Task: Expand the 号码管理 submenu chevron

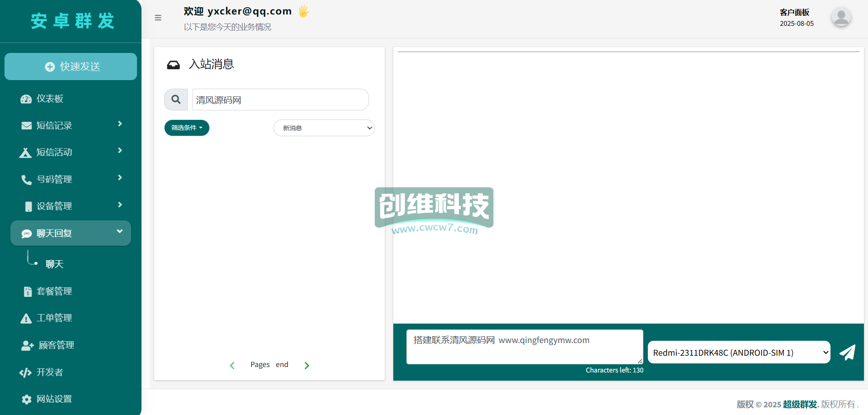Action: [x=120, y=177]
